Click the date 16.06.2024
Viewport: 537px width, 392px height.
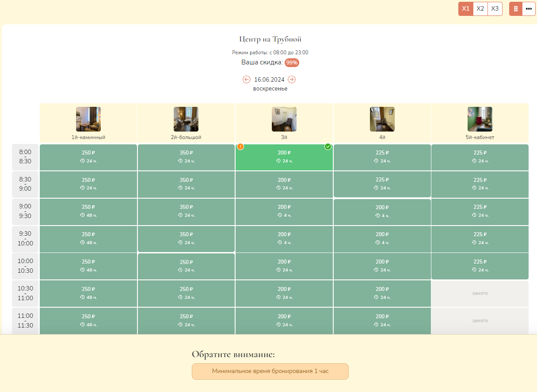269,80
